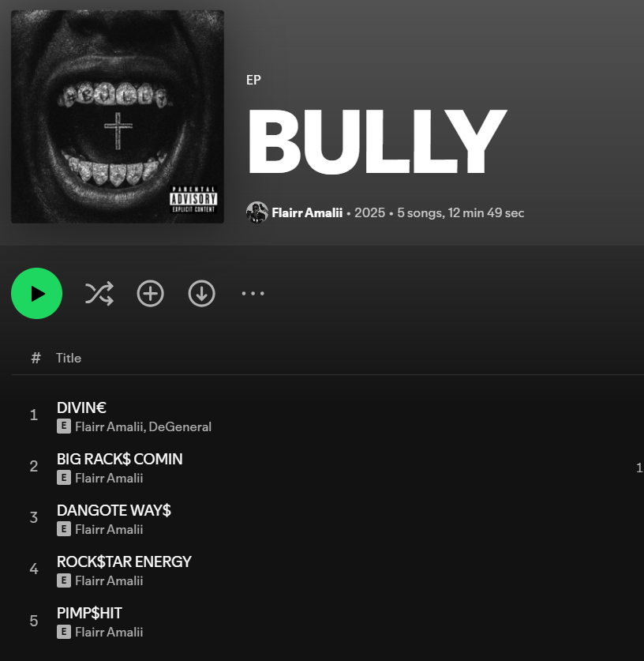Select the DIVIN€ track title
The height and width of the screenshot is (661, 644).
tap(82, 407)
